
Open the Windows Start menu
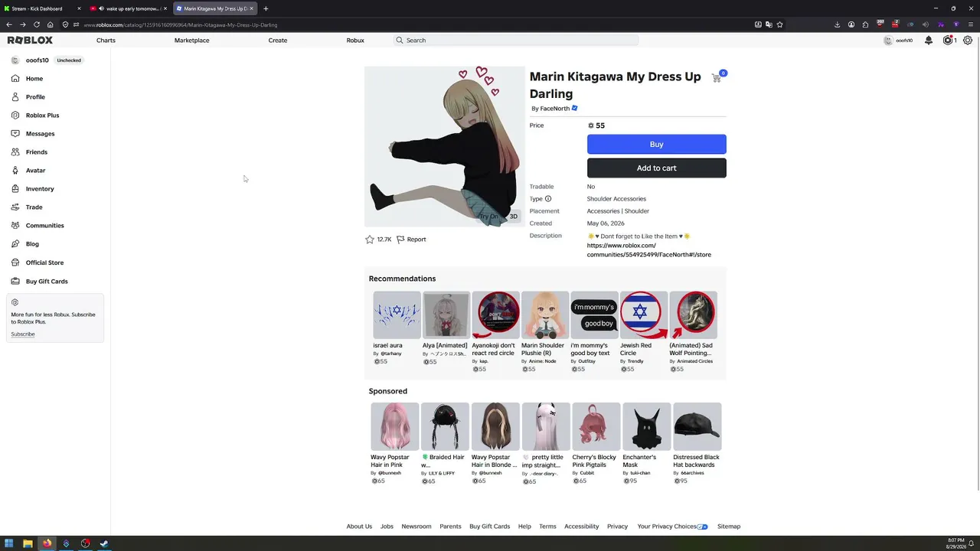tap(9, 543)
